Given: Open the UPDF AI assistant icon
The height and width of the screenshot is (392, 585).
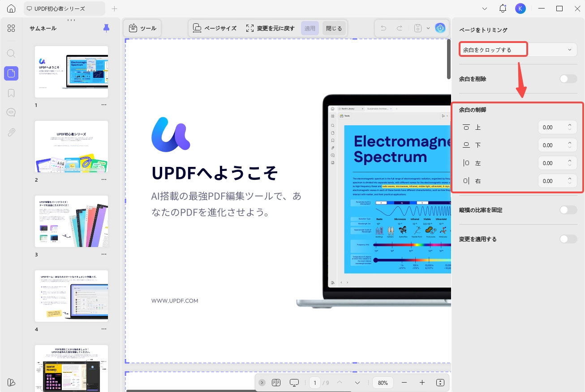Looking at the screenshot, I should click(x=440, y=28).
